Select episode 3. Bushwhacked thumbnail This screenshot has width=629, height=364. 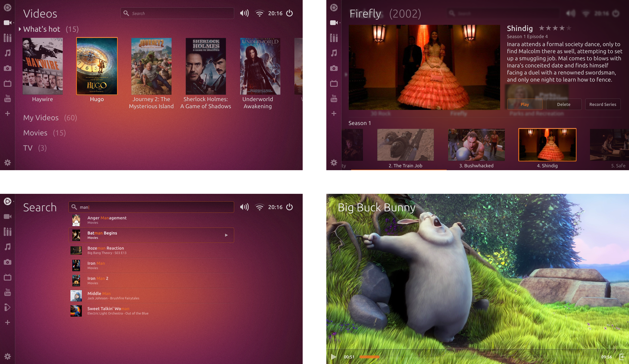(476, 145)
